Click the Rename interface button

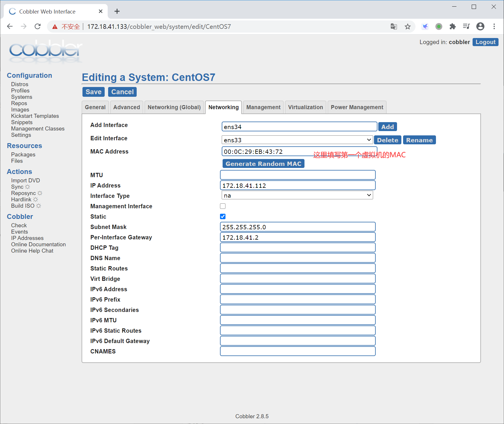click(419, 140)
